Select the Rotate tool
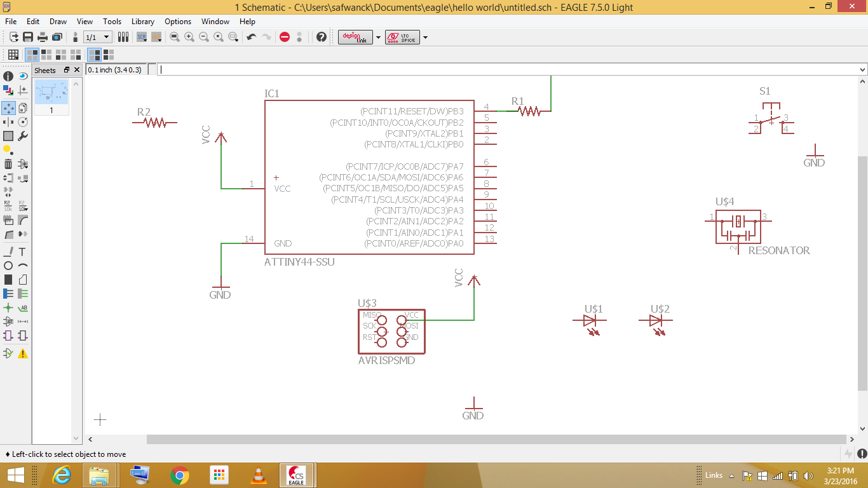Viewport: 868px width, 488px height. coord(23,121)
